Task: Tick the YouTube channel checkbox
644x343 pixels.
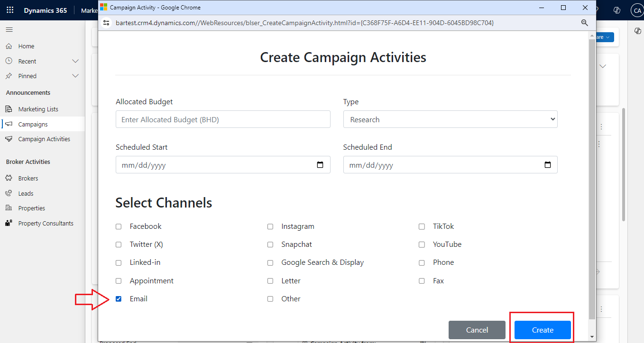Action: 422,244
